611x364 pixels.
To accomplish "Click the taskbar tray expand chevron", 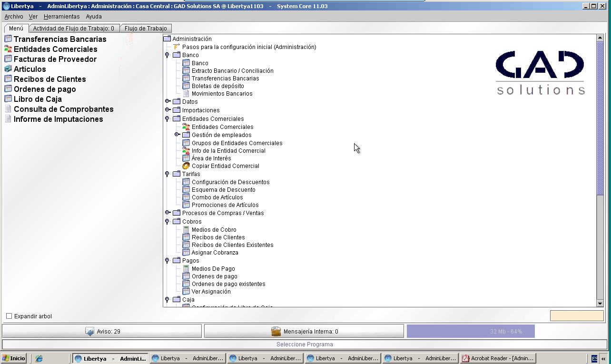I will 603,359.
